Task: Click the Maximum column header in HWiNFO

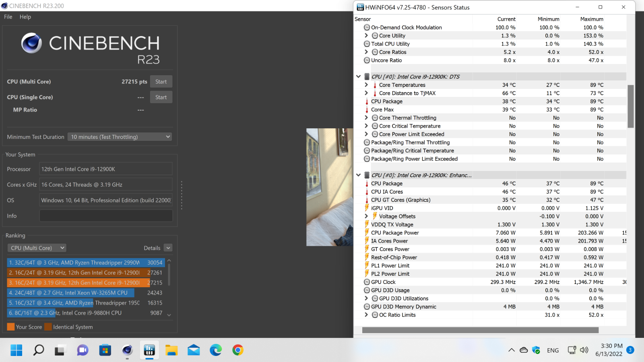Action: pos(592,19)
